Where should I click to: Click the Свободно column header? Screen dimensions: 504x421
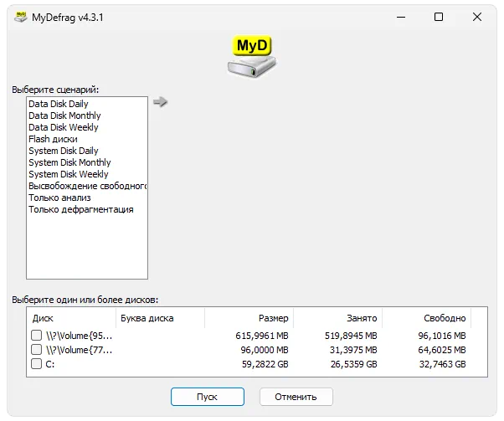tap(426, 318)
